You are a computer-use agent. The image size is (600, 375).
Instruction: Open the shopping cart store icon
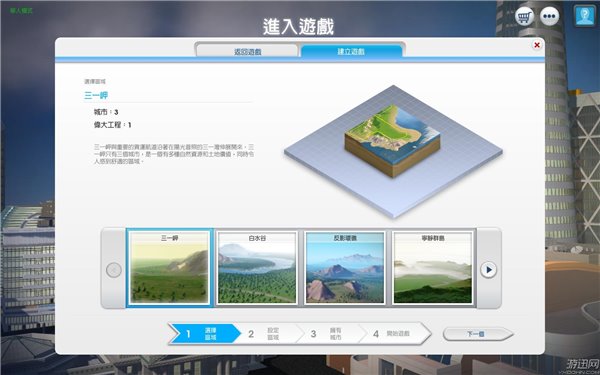tap(524, 16)
